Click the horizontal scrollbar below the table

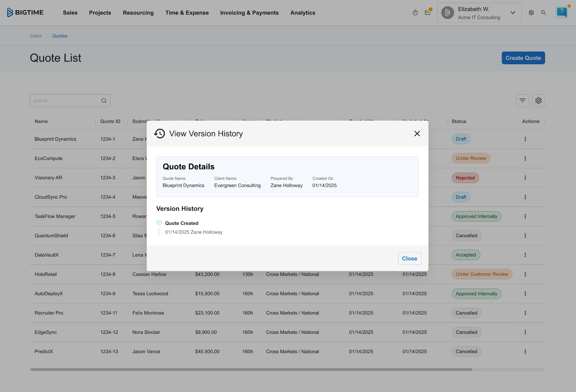click(251, 369)
